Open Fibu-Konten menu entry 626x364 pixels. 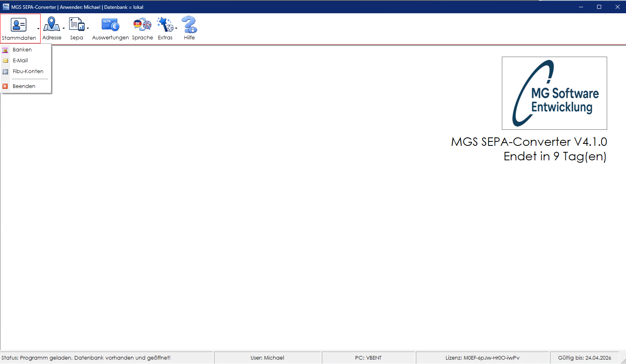click(x=28, y=72)
